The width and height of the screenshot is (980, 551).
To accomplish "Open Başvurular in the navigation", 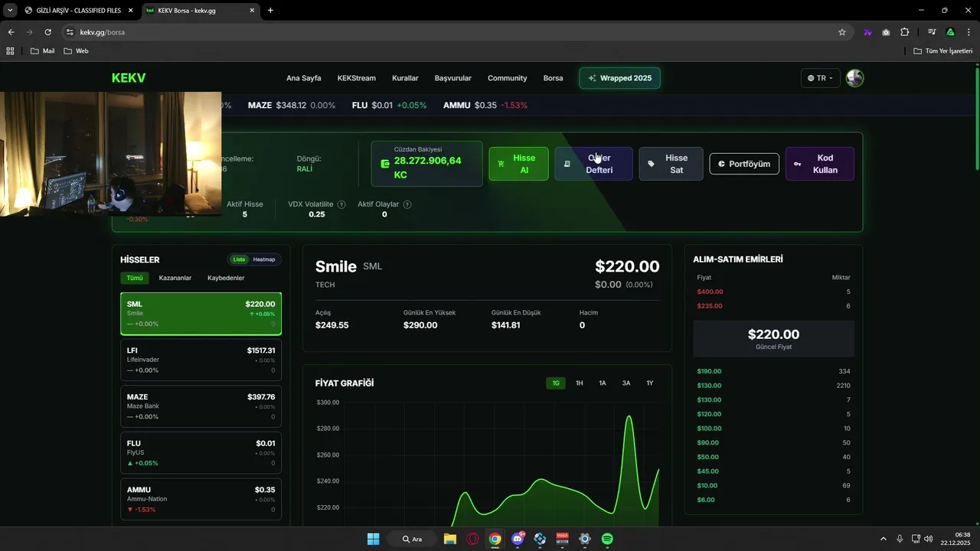I will coord(453,78).
